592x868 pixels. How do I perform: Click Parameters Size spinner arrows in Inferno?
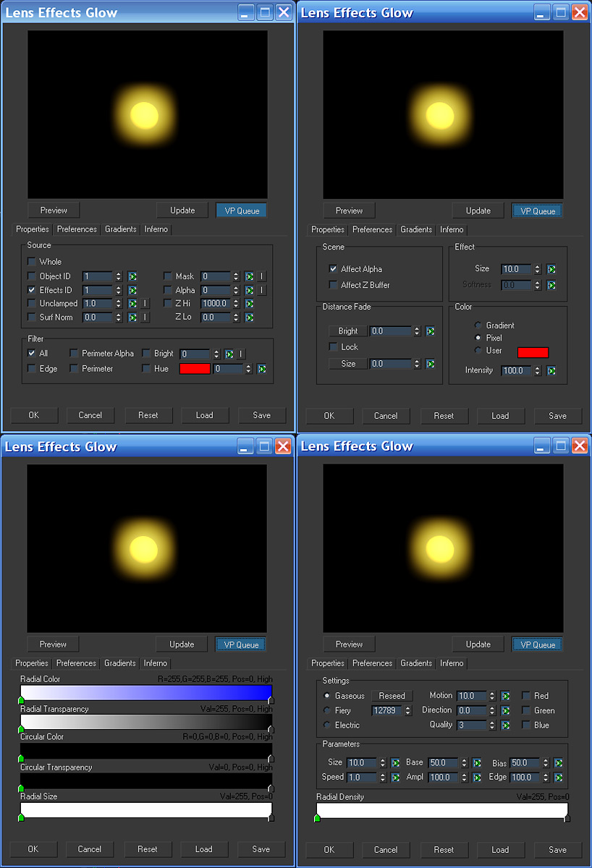tap(382, 763)
